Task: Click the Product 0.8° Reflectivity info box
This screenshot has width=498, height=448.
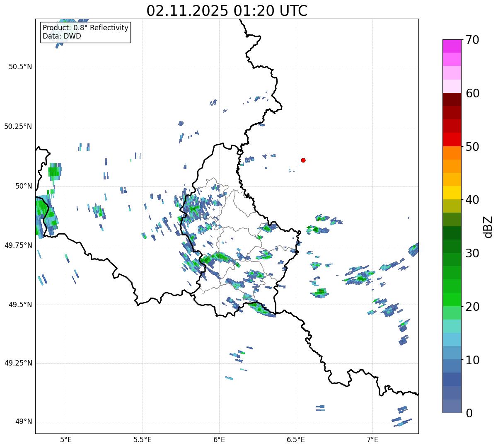Action: (x=86, y=32)
